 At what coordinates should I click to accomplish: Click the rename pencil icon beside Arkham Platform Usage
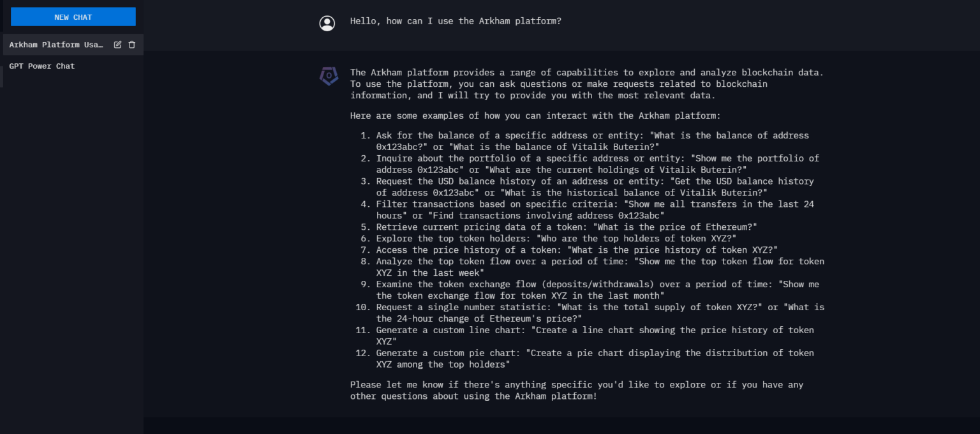117,44
